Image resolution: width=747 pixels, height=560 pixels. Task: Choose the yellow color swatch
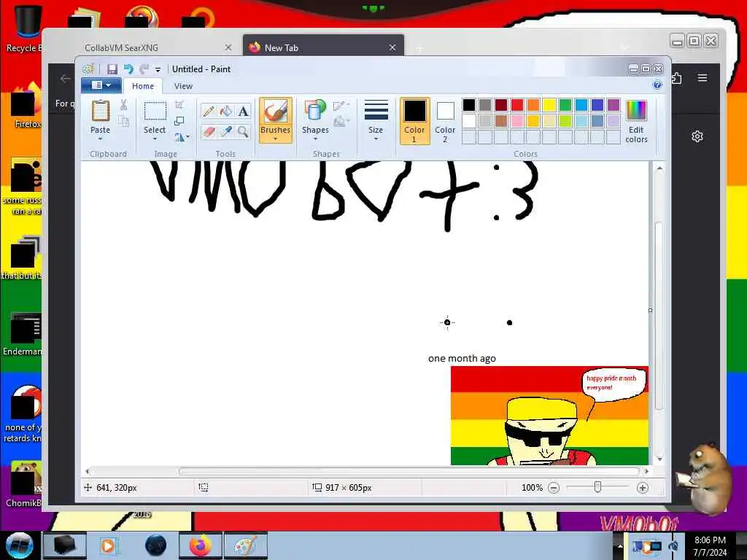549,105
